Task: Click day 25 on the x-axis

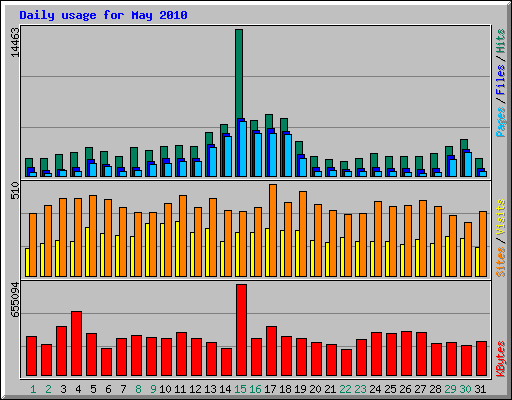Action: point(390,389)
